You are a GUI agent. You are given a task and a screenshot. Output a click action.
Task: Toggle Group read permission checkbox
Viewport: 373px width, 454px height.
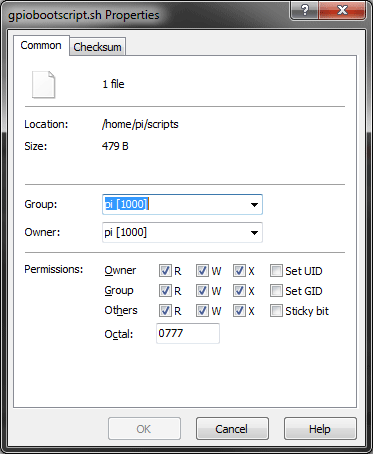click(165, 291)
